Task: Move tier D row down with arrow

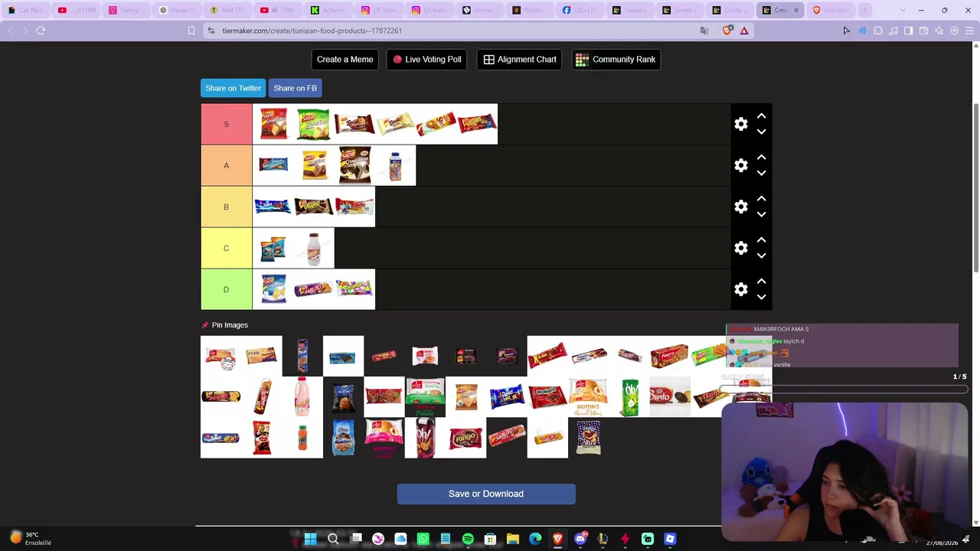Action: [761, 297]
